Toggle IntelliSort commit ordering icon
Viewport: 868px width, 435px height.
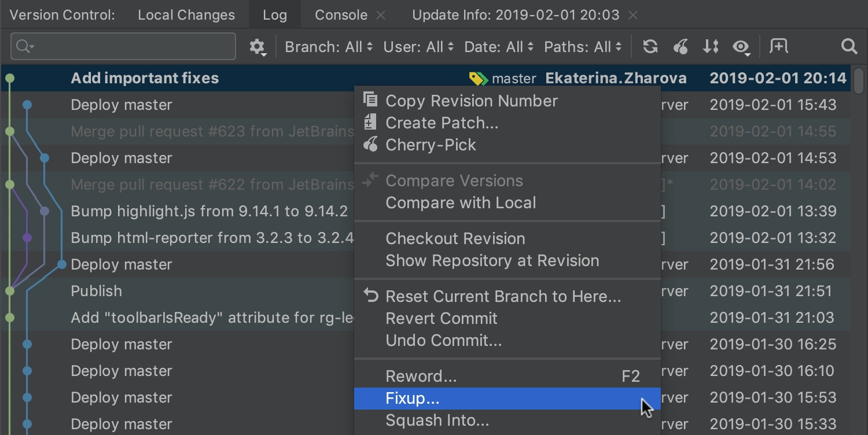[711, 47]
